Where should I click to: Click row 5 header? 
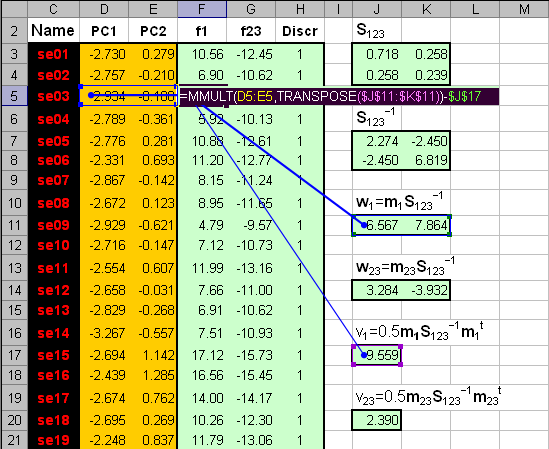14,96
